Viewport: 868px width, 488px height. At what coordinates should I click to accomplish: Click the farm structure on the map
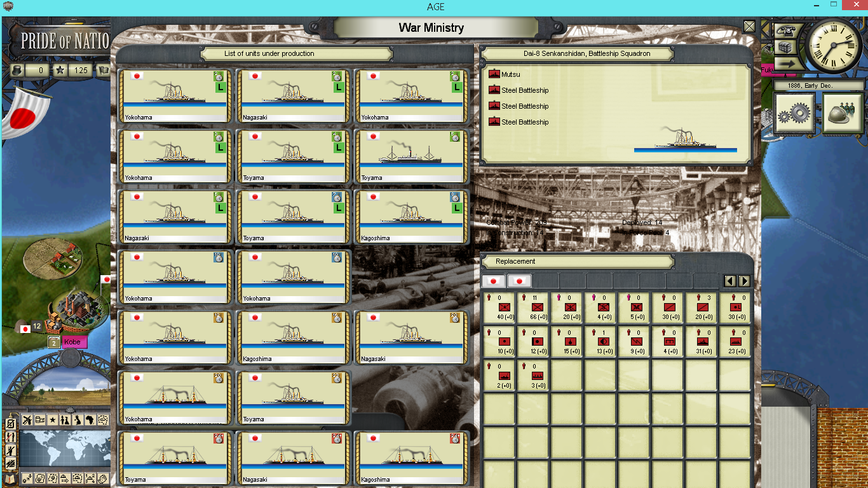coord(52,257)
